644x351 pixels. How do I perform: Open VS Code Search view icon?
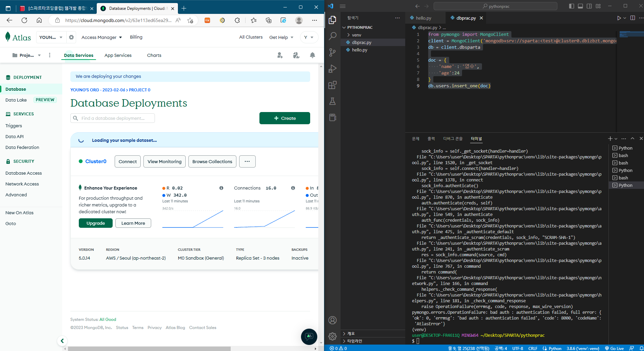[332, 36]
